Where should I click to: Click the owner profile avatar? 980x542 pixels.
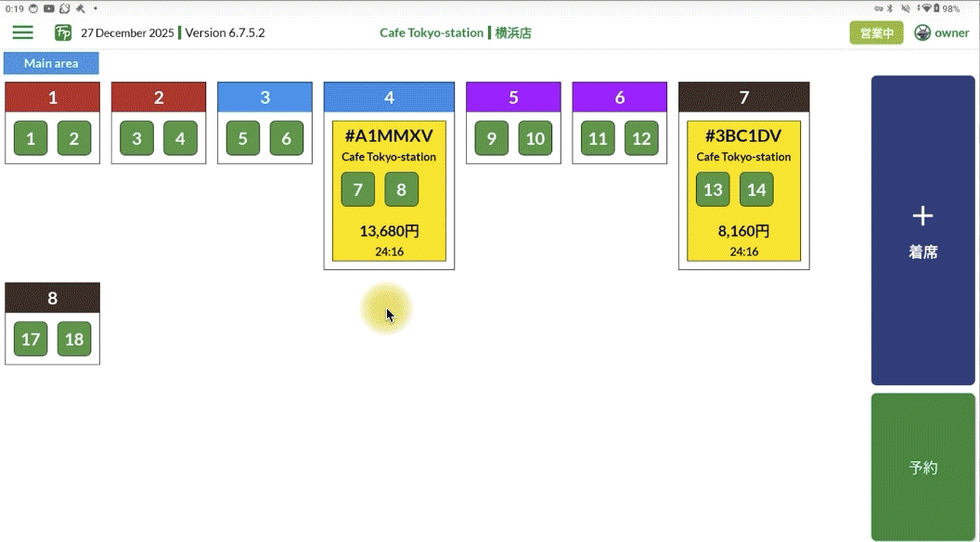[922, 32]
